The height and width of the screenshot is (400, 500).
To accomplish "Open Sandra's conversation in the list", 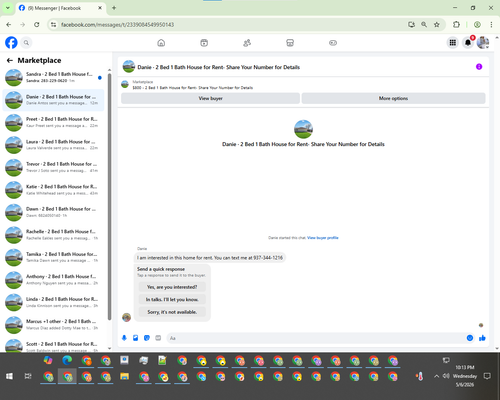I will pyautogui.click(x=53, y=77).
